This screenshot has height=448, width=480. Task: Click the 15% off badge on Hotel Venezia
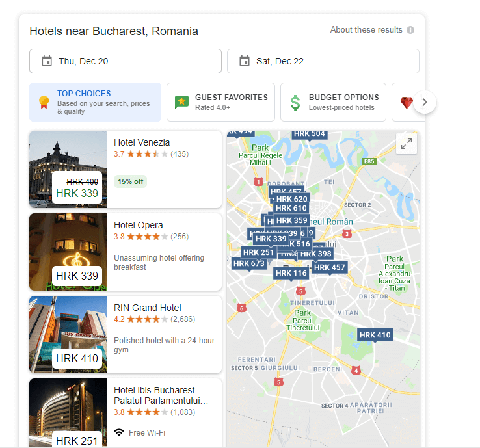pos(131,181)
